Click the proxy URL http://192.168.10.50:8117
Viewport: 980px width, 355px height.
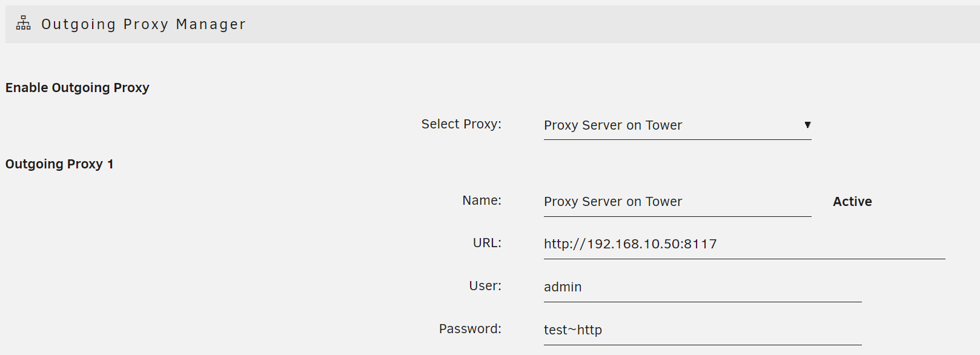pyautogui.click(x=631, y=244)
